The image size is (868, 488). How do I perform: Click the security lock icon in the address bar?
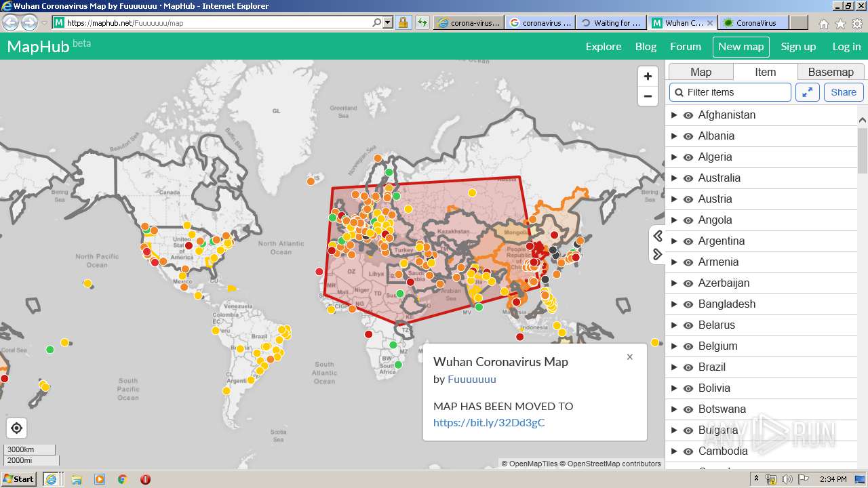[x=403, y=22]
